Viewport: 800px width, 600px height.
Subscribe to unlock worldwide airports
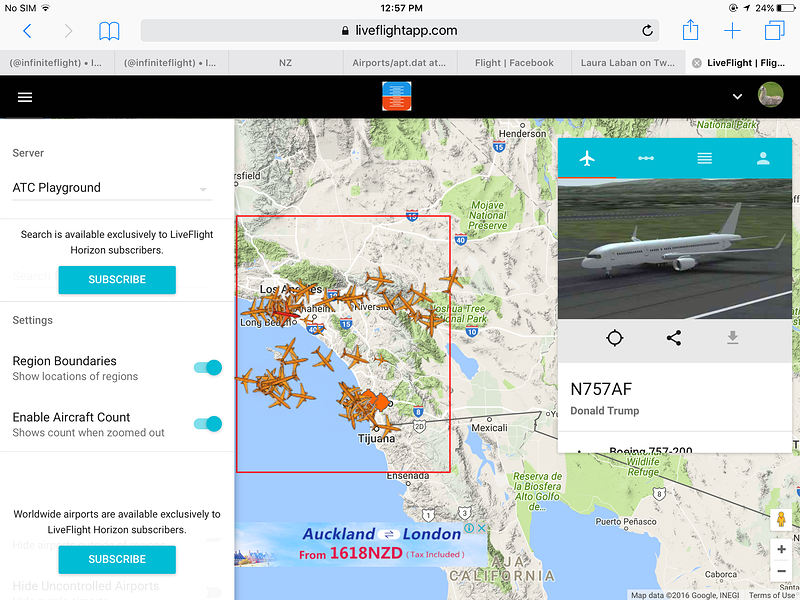(x=117, y=559)
